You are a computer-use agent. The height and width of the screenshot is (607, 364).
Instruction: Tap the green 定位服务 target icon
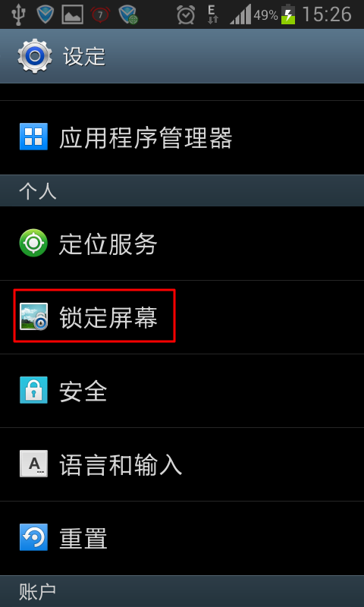coord(33,243)
